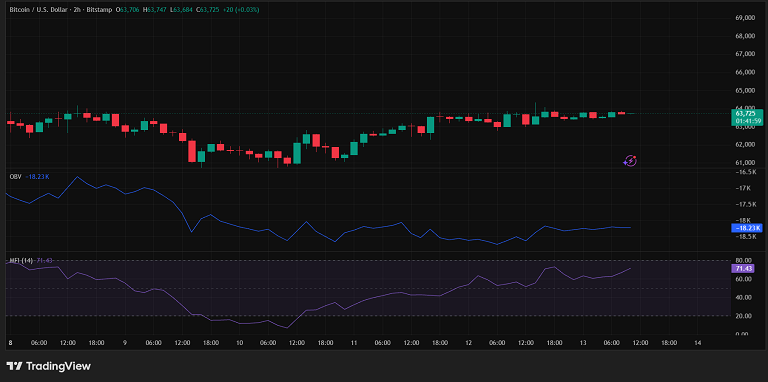This screenshot has height=382, width=768.
Task: Click the MFI (14) indicator legend label
Action: pyautogui.click(x=21, y=261)
